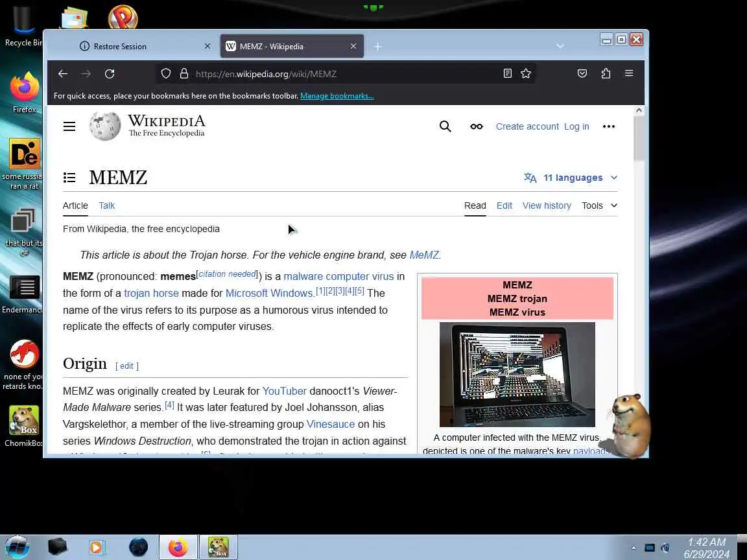Select the Recycle Bin desktop icon
Image resolution: width=747 pixels, height=560 pixels.
(23, 26)
